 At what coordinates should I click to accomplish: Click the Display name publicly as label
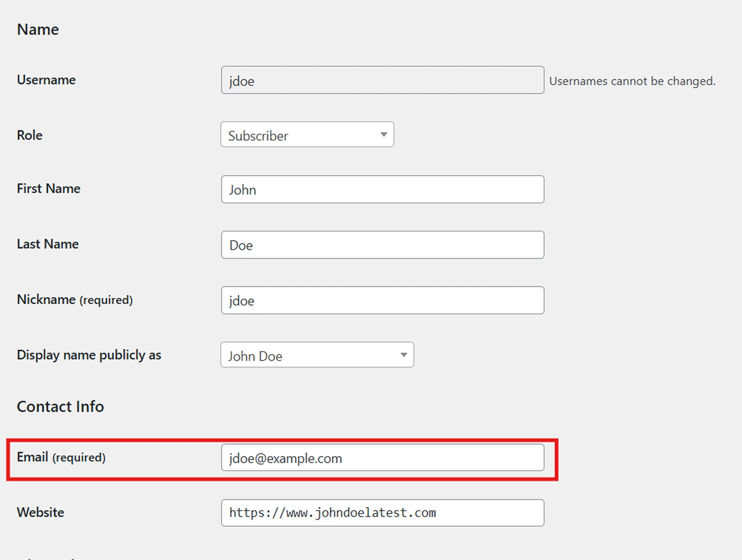click(x=89, y=355)
